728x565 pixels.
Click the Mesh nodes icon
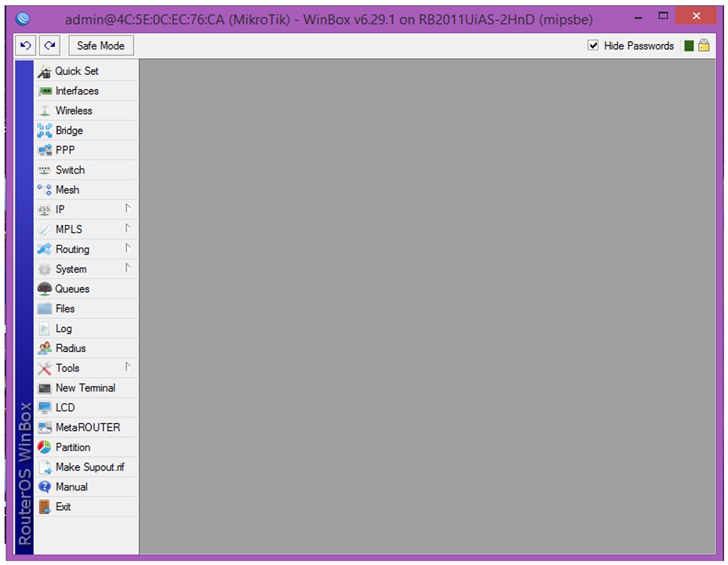click(x=45, y=189)
